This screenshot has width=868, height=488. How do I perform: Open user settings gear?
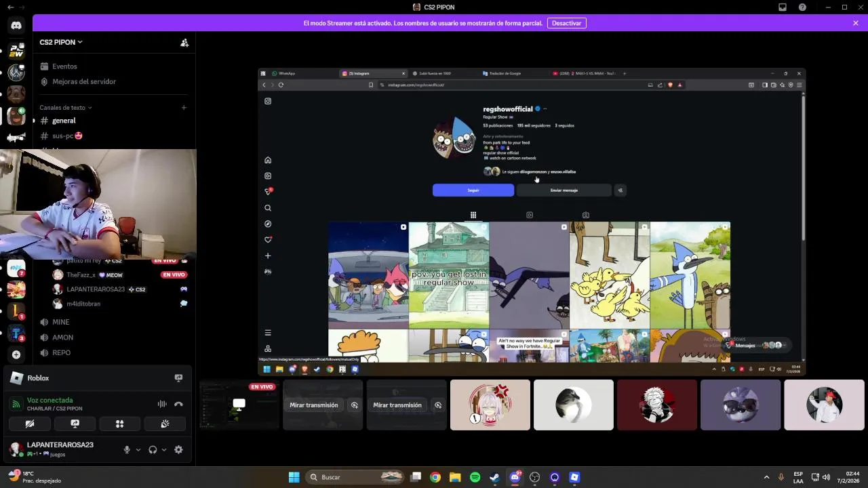pyautogui.click(x=178, y=449)
